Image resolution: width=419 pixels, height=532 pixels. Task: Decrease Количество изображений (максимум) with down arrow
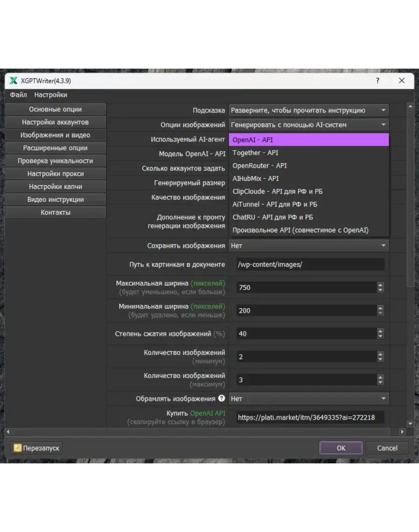click(x=380, y=383)
